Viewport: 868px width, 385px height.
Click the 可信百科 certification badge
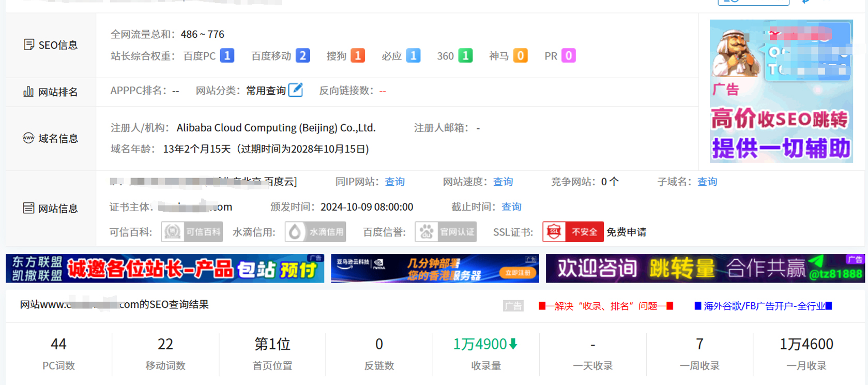192,232
